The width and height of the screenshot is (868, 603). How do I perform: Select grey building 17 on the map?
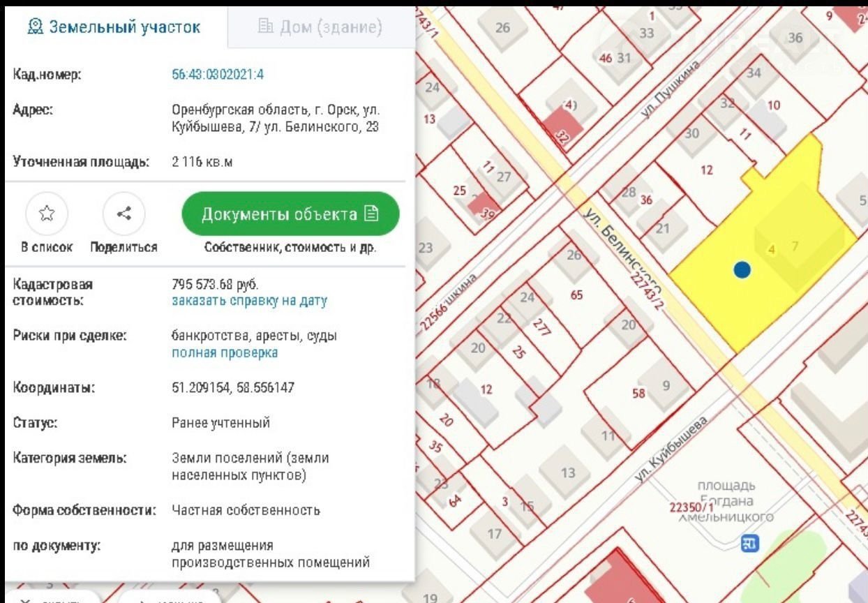coord(494,535)
